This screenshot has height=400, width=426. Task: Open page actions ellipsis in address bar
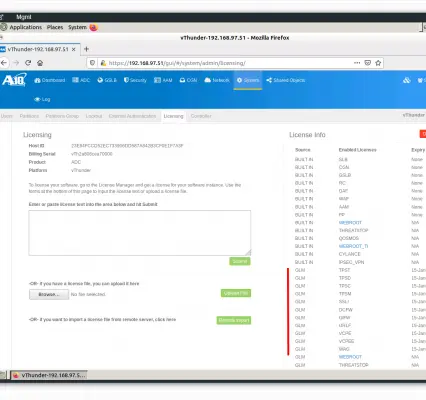click(357, 63)
